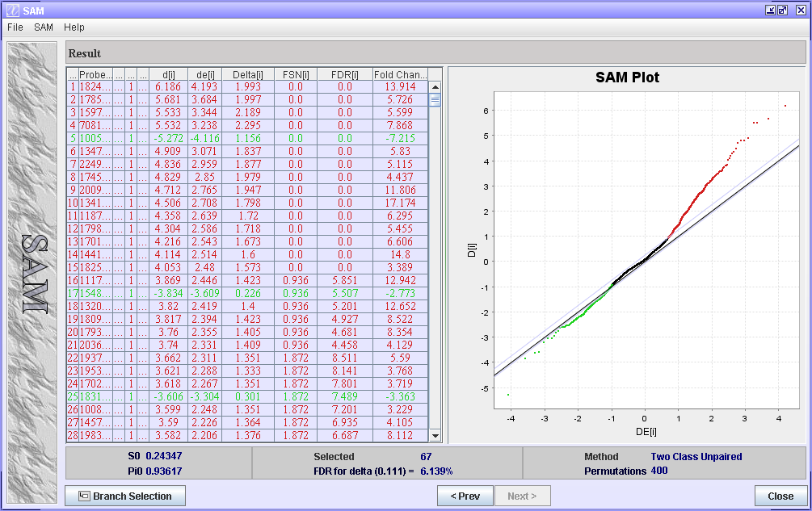Sort by the FSN[i] column header
812x511 pixels.
pyautogui.click(x=296, y=74)
